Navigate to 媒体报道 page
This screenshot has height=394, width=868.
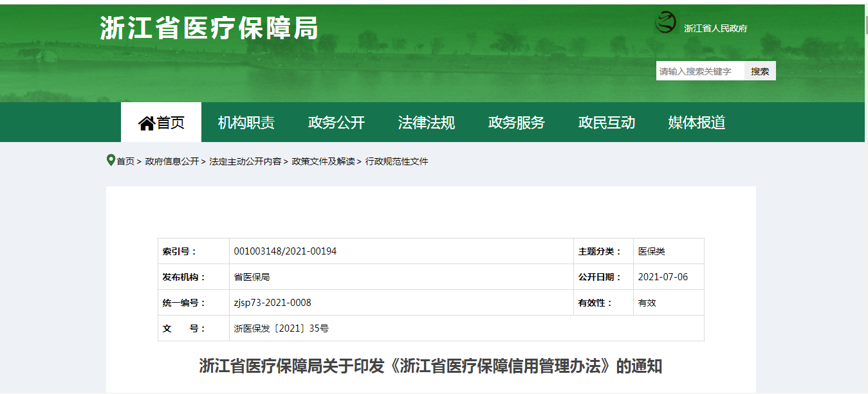click(696, 123)
